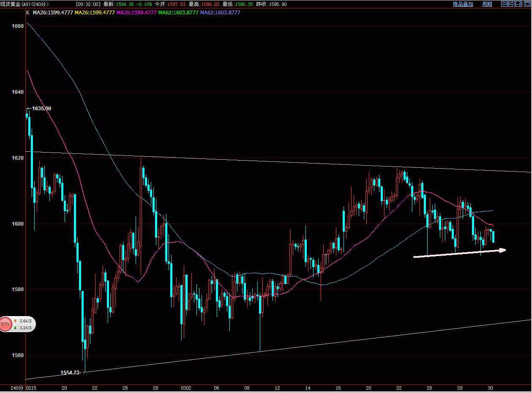Click the 0.6K/S upload speed text

pyautogui.click(x=25, y=321)
